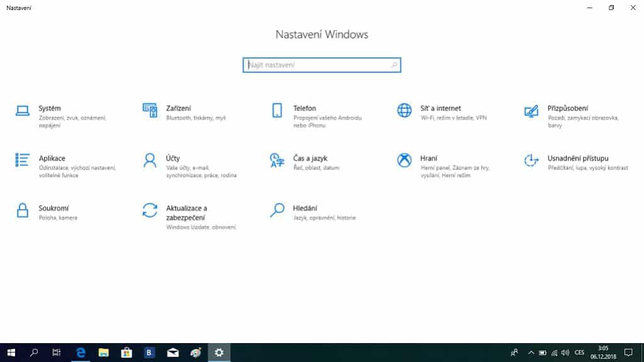Click the Soukromí category title

[53, 208]
